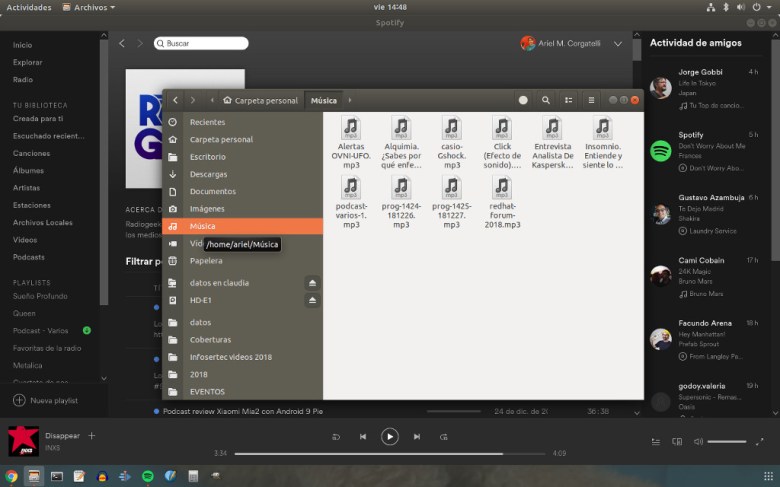Go back in Spotify navigation
Image resolution: width=780 pixels, height=487 pixels.
coord(122,43)
